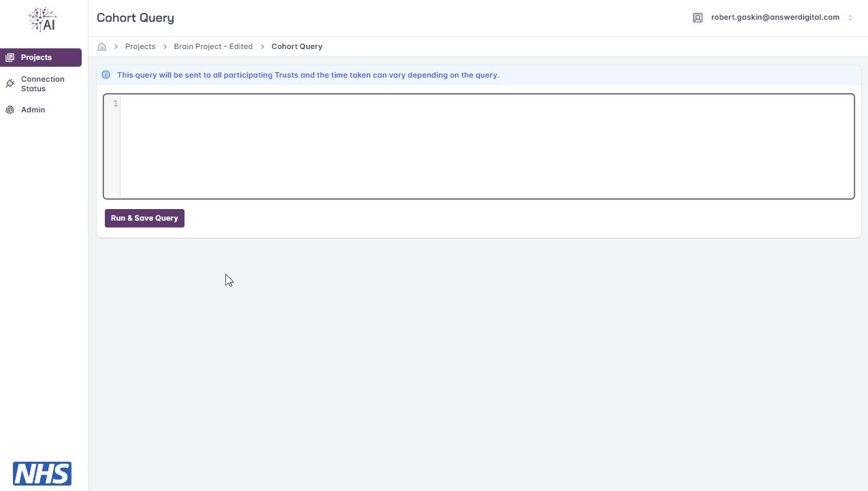Click the home icon in breadcrumb

tap(102, 46)
